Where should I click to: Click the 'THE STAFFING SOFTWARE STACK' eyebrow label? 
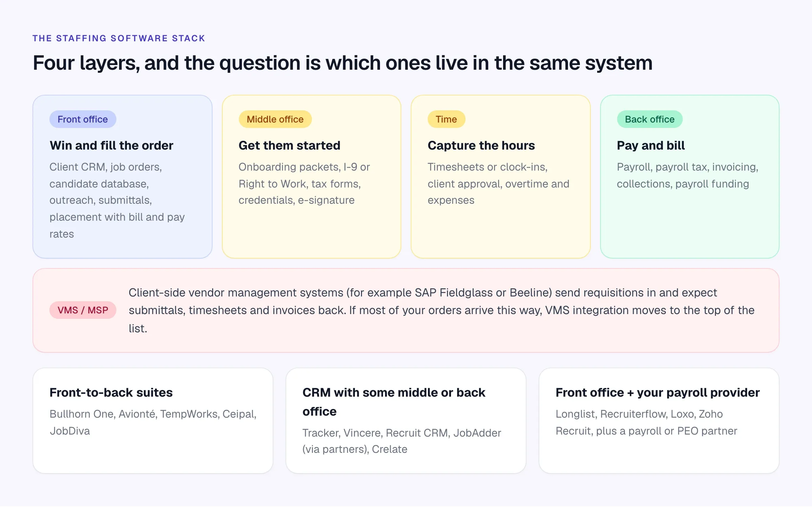click(119, 38)
